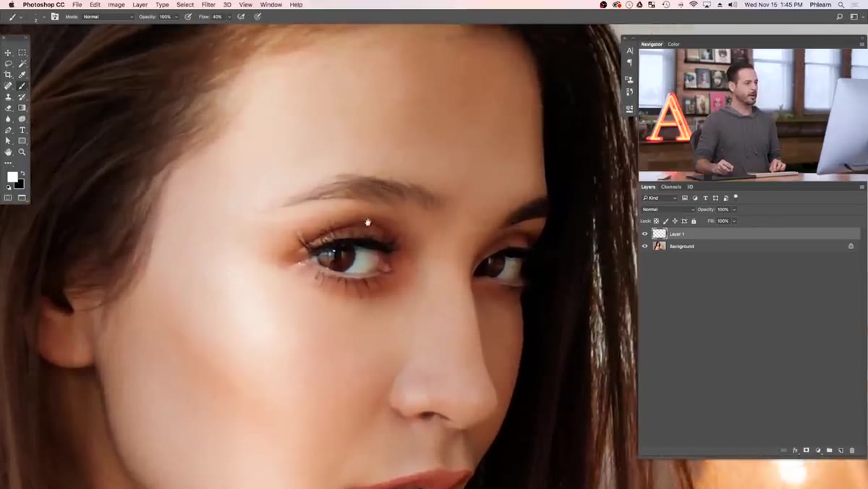Switch to the Channels tab
The width and height of the screenshot is (868, 489).
pyautogui.click(x=671, y=187)
